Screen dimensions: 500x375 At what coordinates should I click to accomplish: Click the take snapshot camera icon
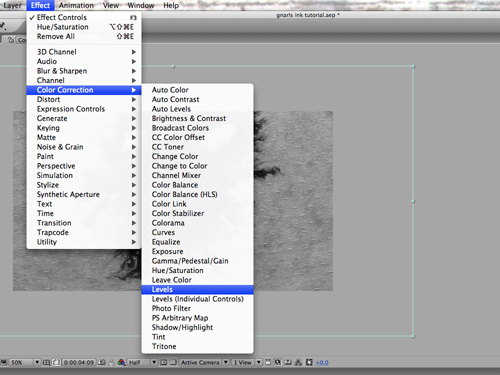tap(102, 362)
